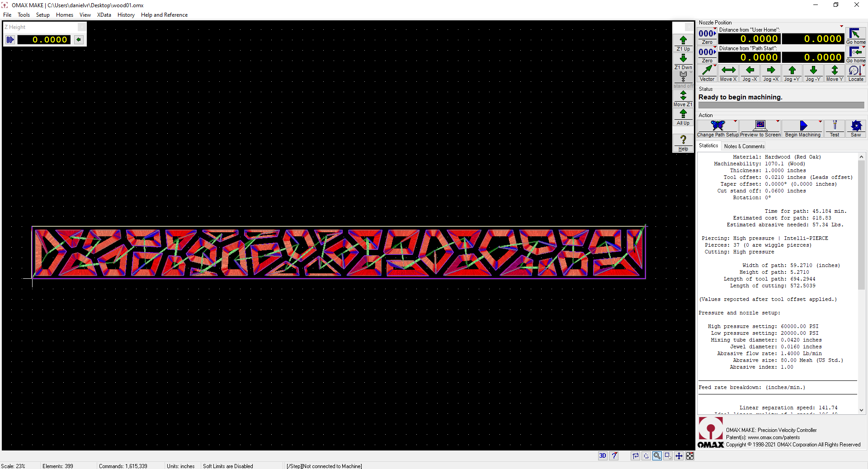This screenshot has height=469, width=868.
Task: Open the Zero counter dropdown for User Home
Action: 715,28
